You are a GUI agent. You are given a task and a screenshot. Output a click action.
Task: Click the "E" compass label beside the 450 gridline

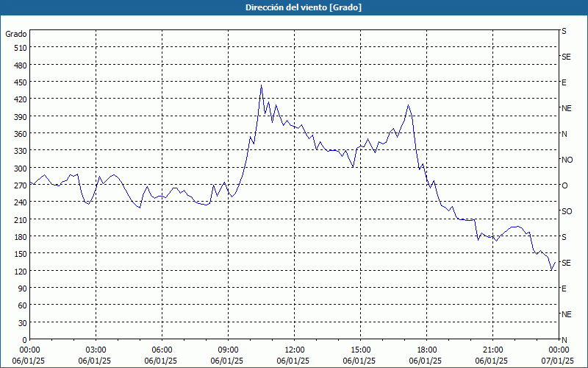pyautogui.click(x=564, y=82)
